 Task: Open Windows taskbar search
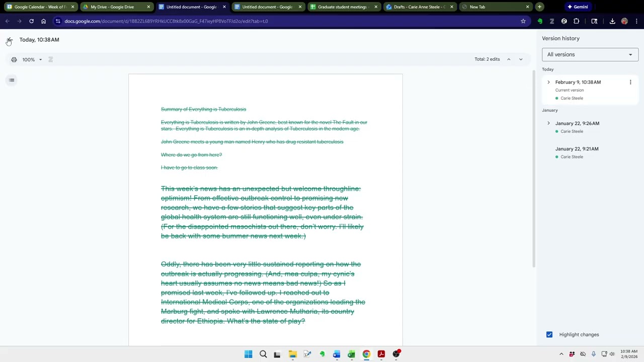click(263, 354)
